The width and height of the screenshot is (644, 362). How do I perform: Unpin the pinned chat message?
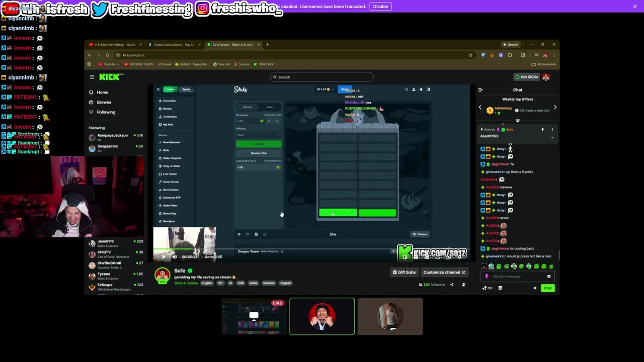coord(542,130)
